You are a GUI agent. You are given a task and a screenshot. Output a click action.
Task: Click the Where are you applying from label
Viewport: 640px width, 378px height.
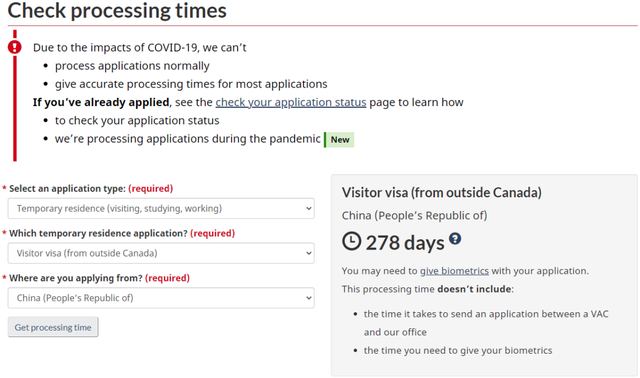(76, 278)
